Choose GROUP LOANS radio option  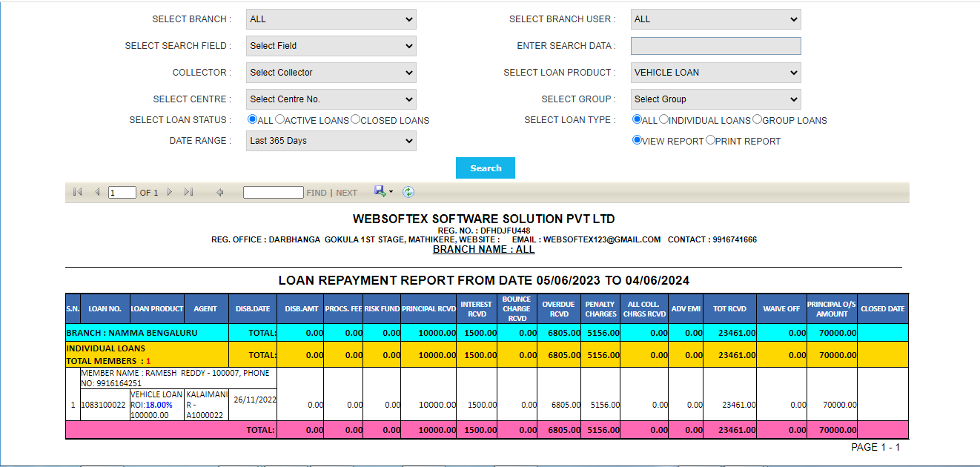[757, 119]
